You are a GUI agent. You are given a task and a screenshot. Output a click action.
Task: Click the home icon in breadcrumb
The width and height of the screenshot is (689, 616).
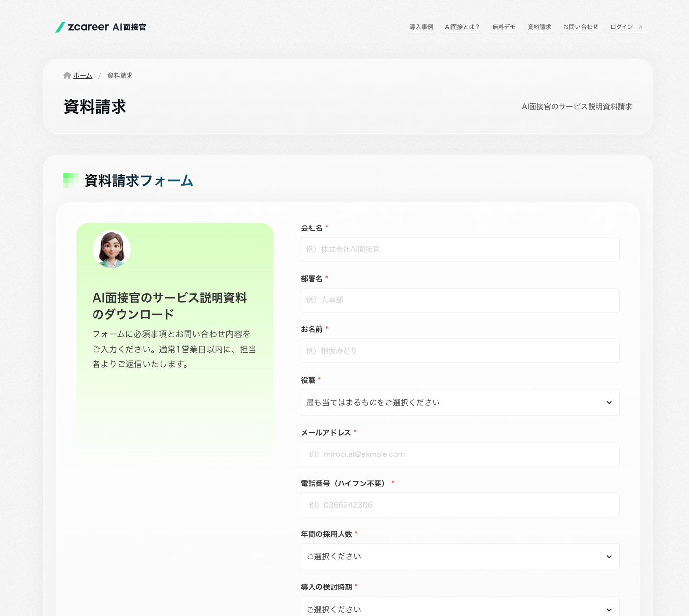pos(67,75)
